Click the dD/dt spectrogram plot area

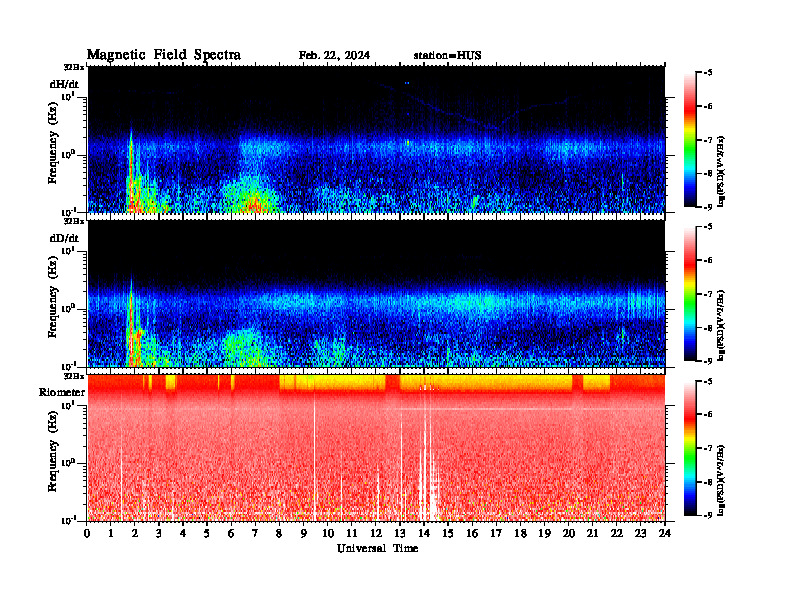pos(376,293)
